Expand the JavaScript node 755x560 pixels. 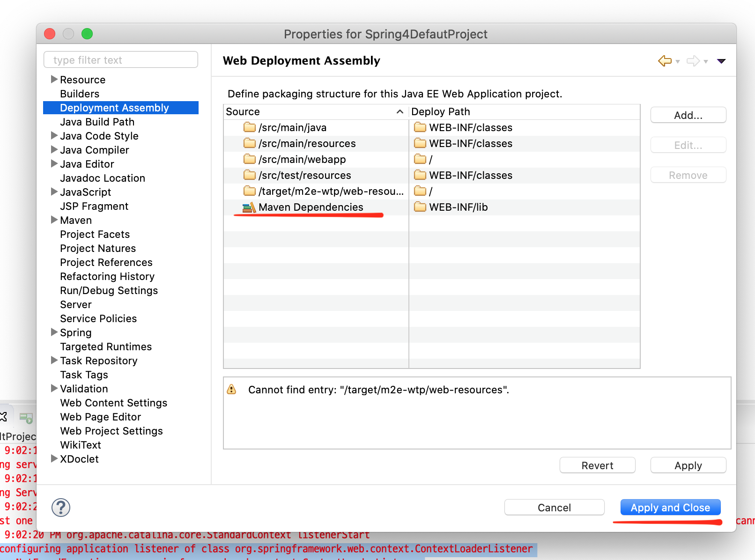tap(54, 192)
